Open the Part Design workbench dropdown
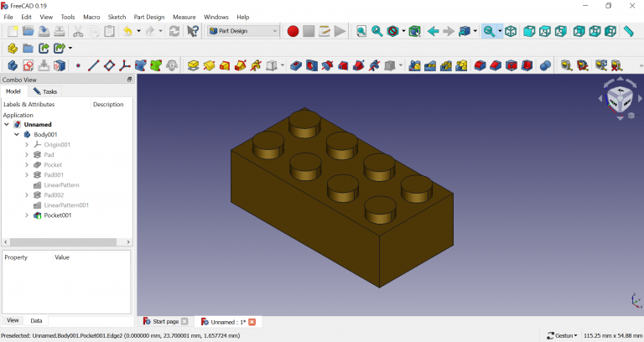Image resolution: width=644 pixels, height=342 pixels. coord(243,31)
